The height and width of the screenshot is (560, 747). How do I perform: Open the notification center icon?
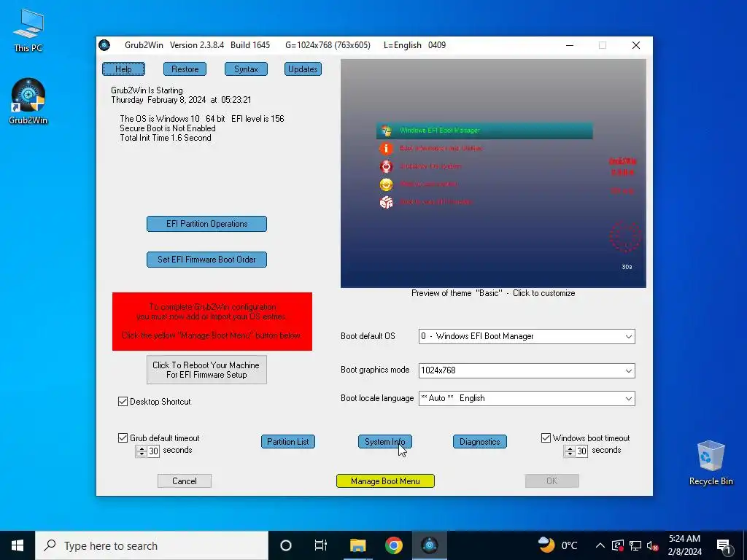724,545
